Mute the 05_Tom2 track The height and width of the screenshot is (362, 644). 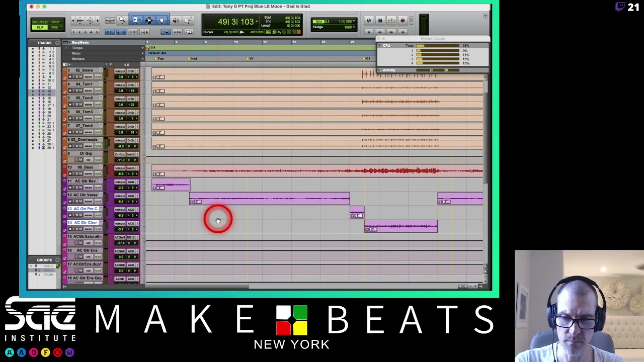point(80,105)
